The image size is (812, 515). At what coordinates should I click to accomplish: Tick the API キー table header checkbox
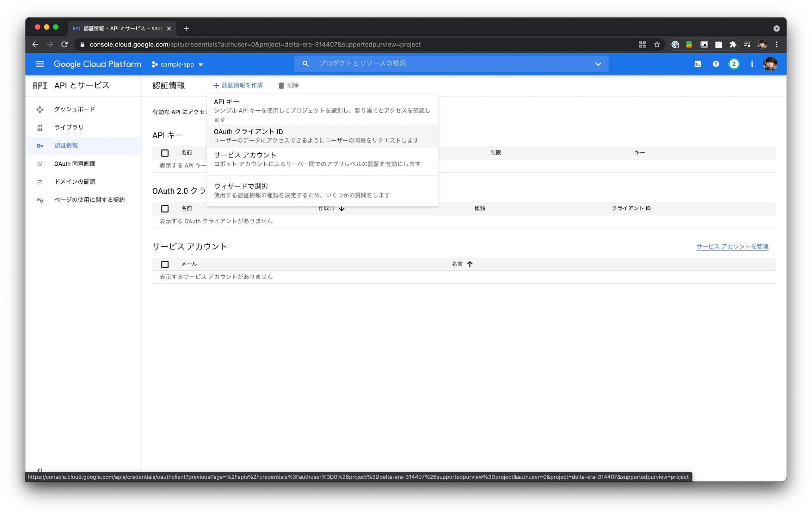165,153
